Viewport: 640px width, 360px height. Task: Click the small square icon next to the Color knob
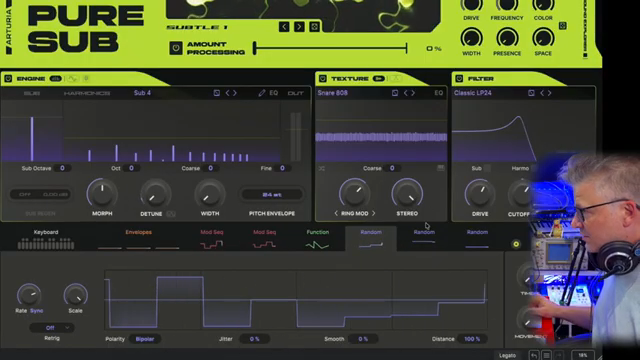562,26
